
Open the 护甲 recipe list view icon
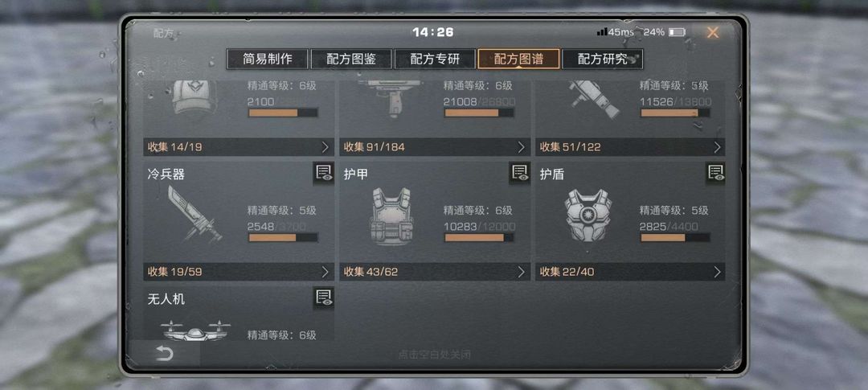(519, 174)
